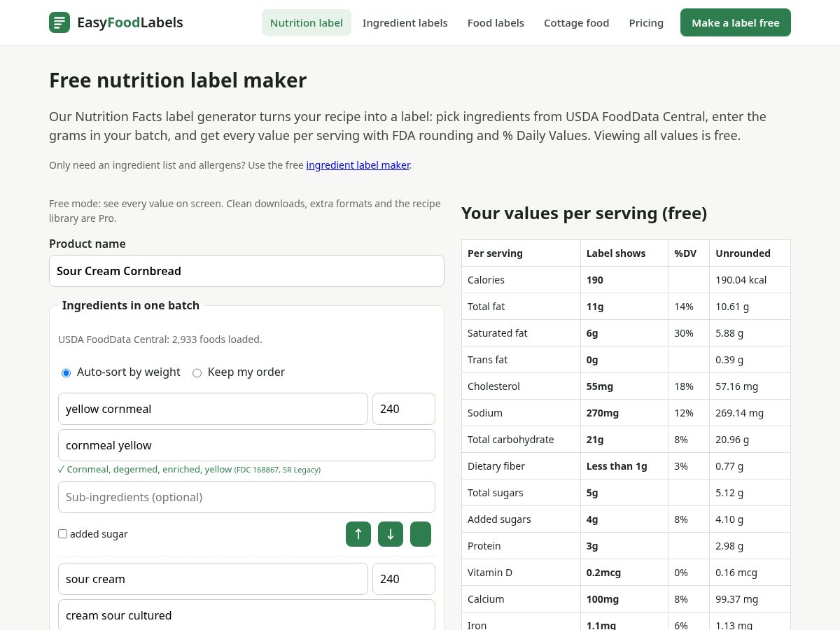Edit the Product name field
840x630 pixels.
pos(246,271)
